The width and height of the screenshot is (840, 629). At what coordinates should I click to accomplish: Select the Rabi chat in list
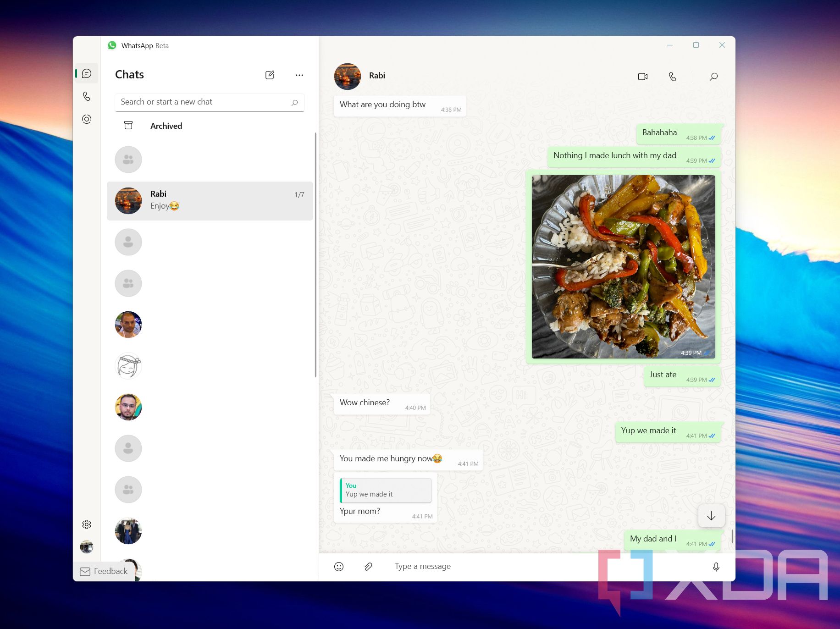coord(210,201)
